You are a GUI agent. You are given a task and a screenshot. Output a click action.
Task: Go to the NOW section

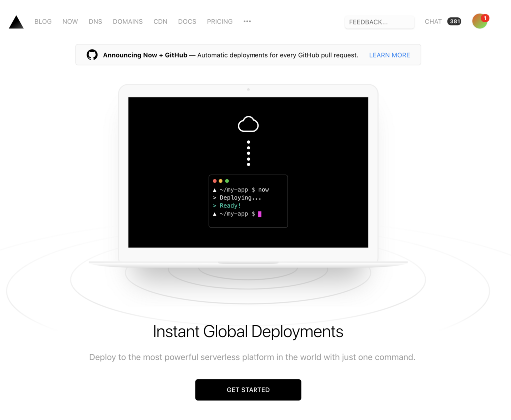point(70,22)
